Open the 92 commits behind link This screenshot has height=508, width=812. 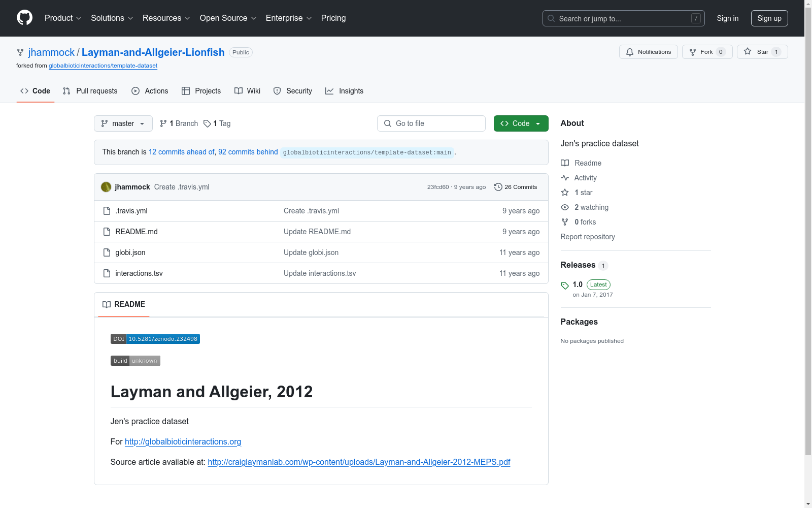pyautogui.click(x=248, y=152)
